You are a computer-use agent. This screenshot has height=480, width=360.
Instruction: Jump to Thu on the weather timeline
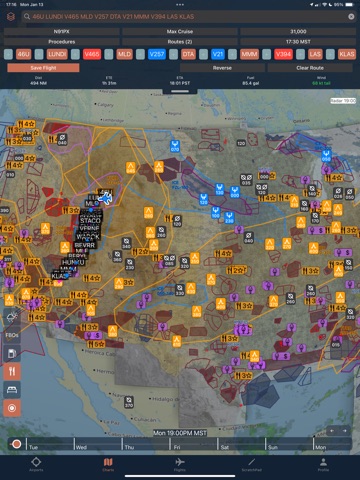point(129,447)
